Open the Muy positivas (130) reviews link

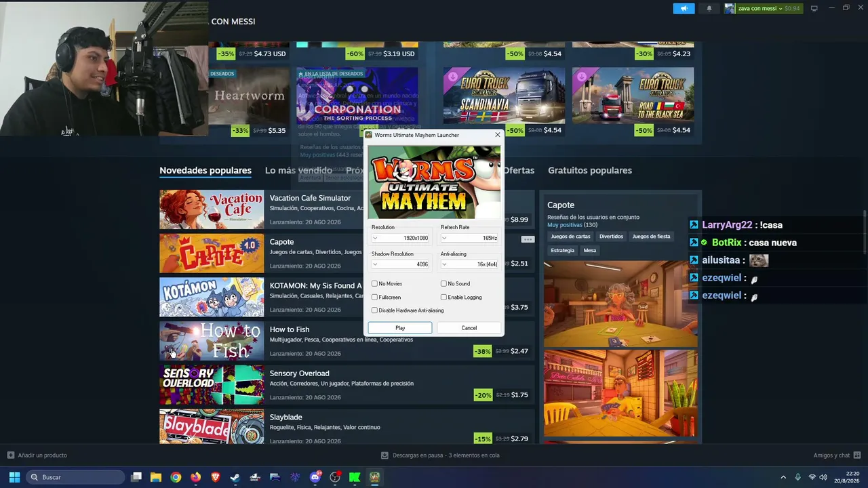pos(572,225)
